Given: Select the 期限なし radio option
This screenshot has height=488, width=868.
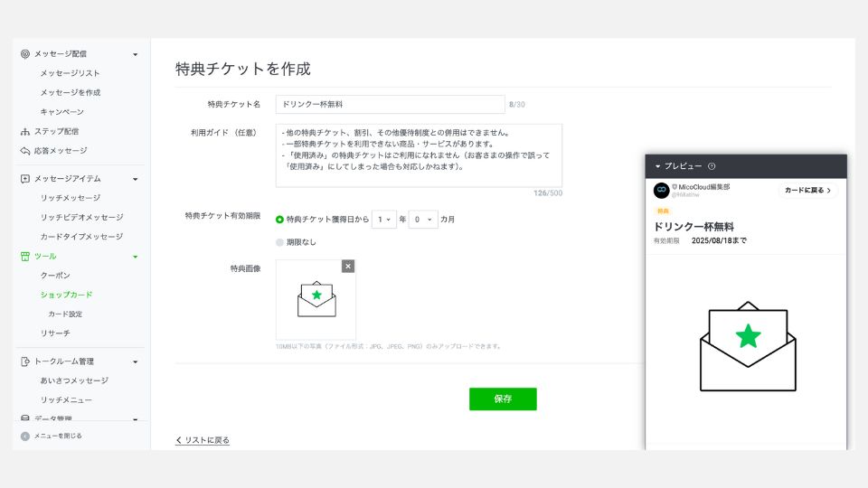Looking at the screenshot, I should point(279,242).
